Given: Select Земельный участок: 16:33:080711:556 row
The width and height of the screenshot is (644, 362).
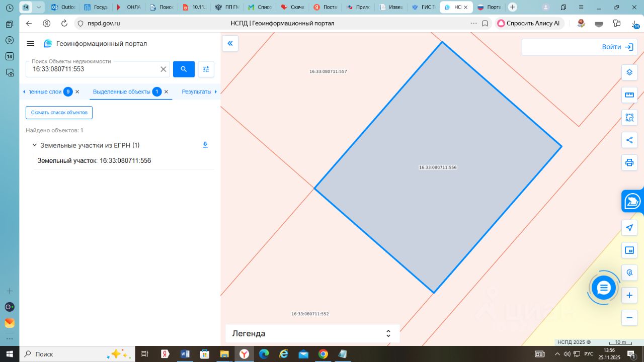Looking at the screenshot, I should tap(124, 161).
